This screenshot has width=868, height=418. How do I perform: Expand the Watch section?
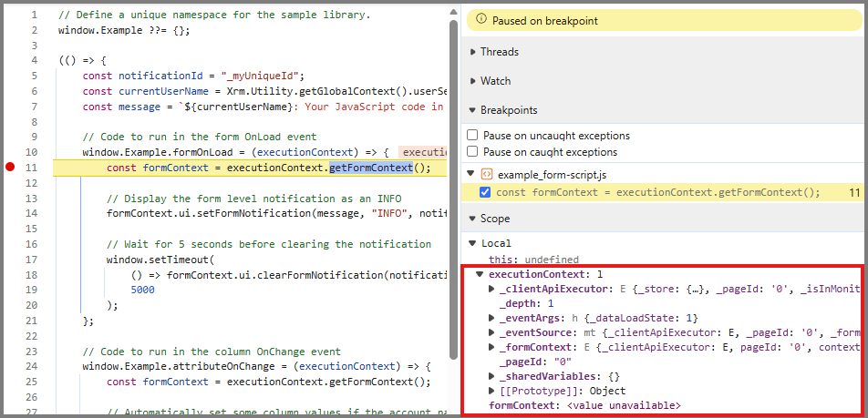(x=472, y=81)
